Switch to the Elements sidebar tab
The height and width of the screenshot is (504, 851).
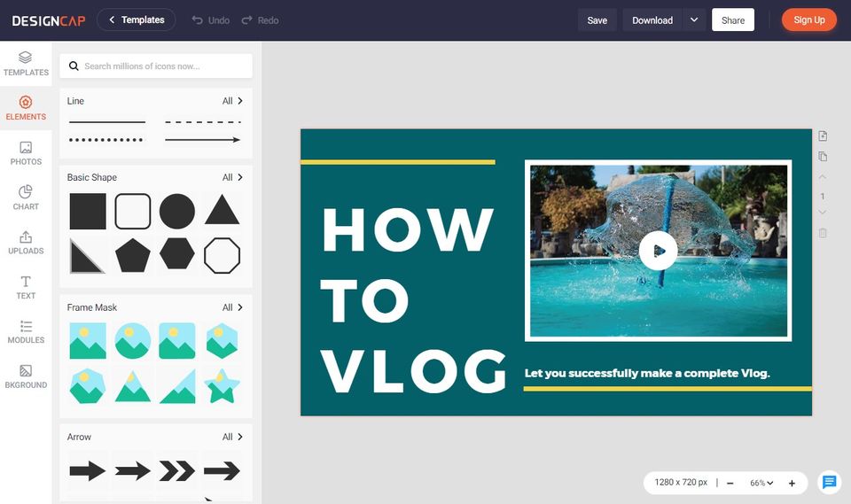[x=26, y=108]
